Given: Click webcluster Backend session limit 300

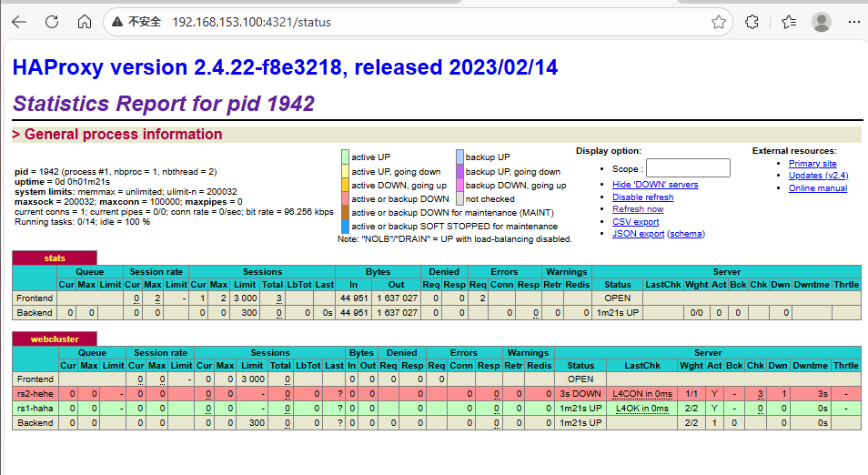Looking at the screenshot, I should (252, 422).
